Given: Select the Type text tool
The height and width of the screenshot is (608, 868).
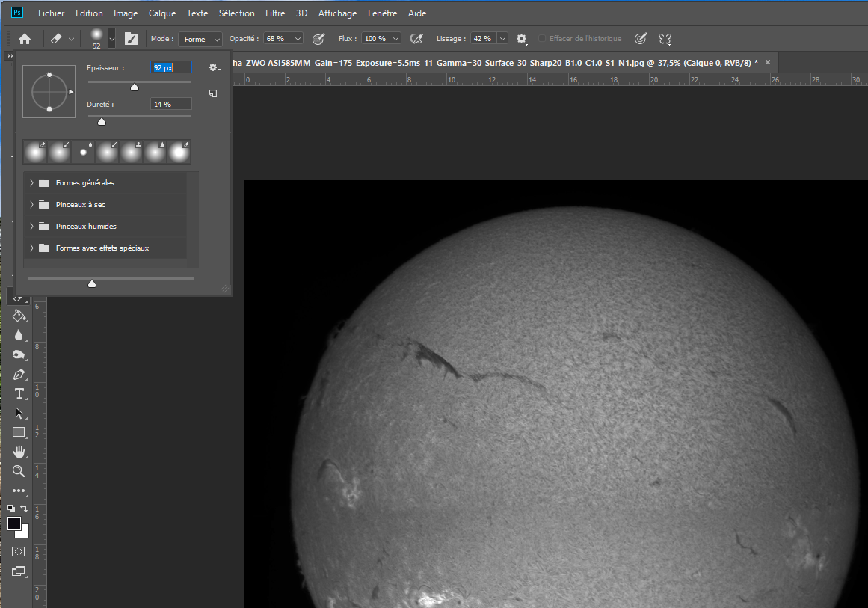Looking at the screenshot, I should [x=19, y=393].
